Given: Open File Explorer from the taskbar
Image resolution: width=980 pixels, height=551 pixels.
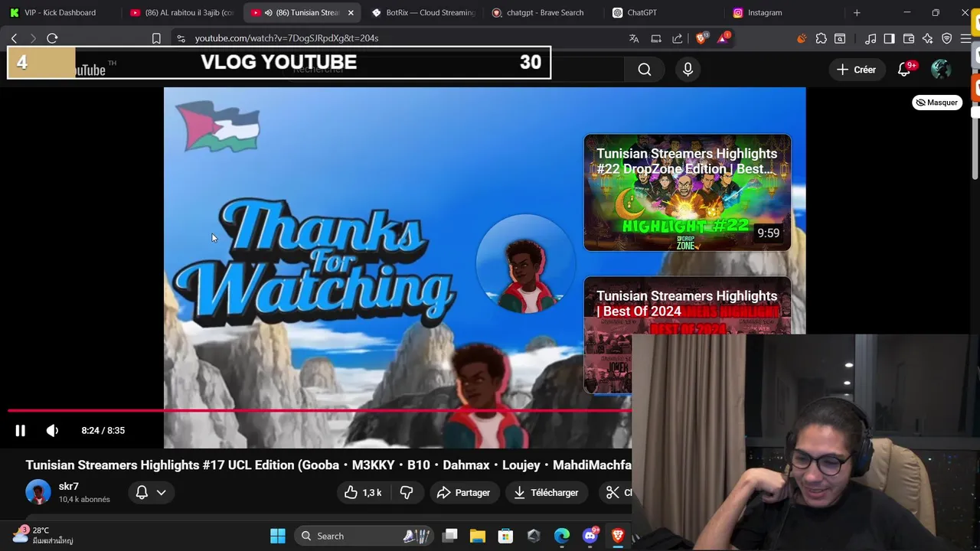Looking at the screenshot, I should coord(478,536).
